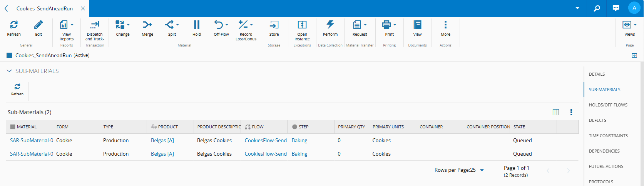Put the material on Hold
This screenshot has width=644, height=186.
tap(197, 25)
